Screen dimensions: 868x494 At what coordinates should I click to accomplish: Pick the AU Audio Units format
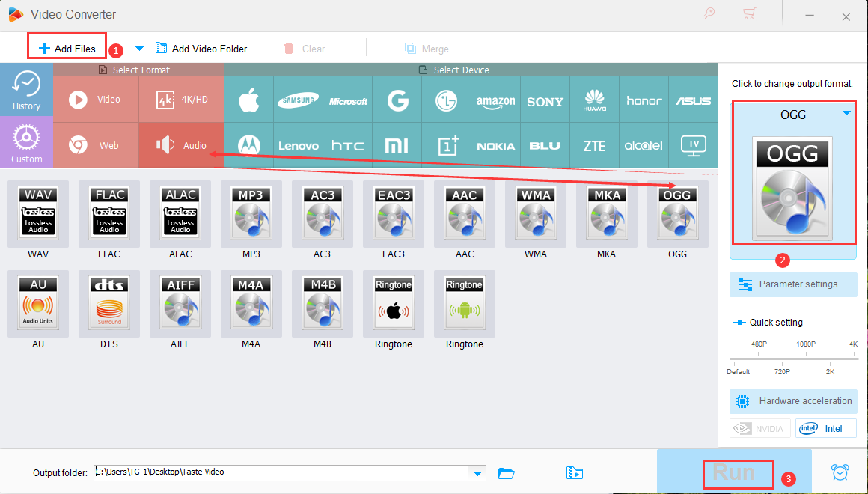point(38,303)
